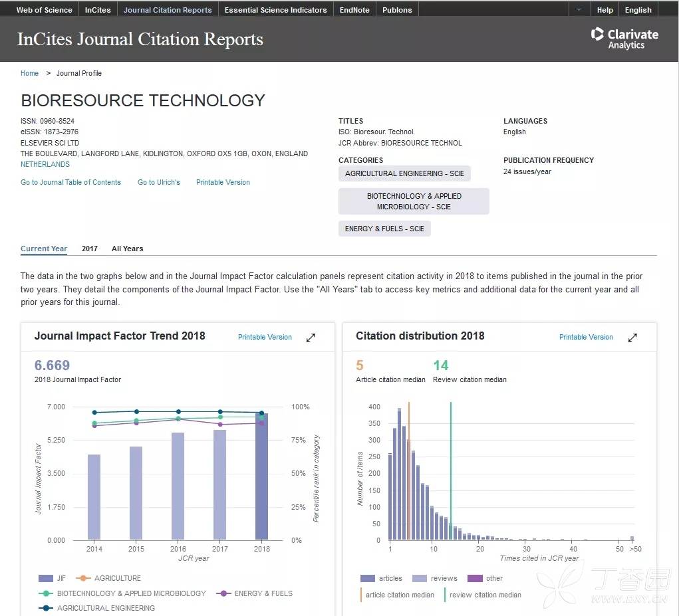Viewport: 679px width, 616px height.
Task: Toggle the AGRICULTURAL ENGINEERING legend entry
Action: 96,608
